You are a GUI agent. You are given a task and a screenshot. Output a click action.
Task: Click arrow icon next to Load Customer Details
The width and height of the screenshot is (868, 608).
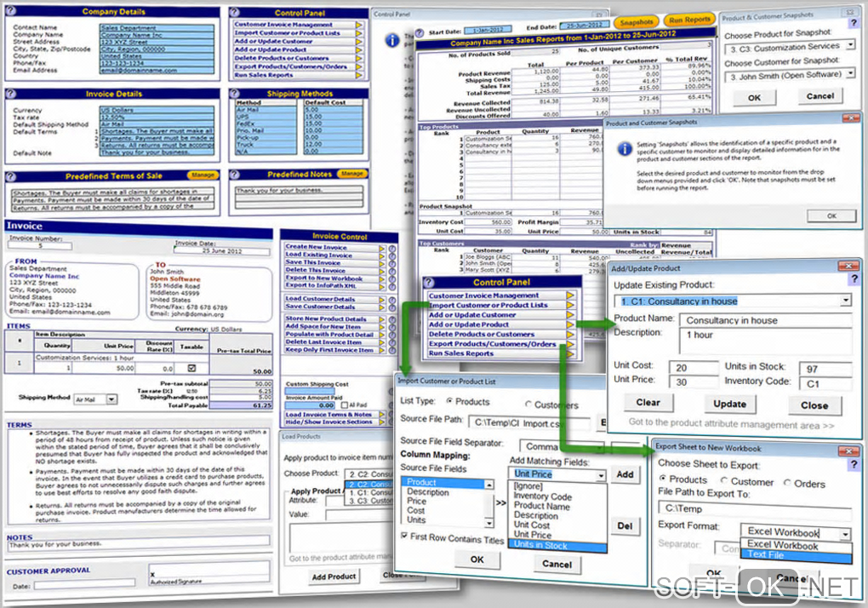coord(382,300)
